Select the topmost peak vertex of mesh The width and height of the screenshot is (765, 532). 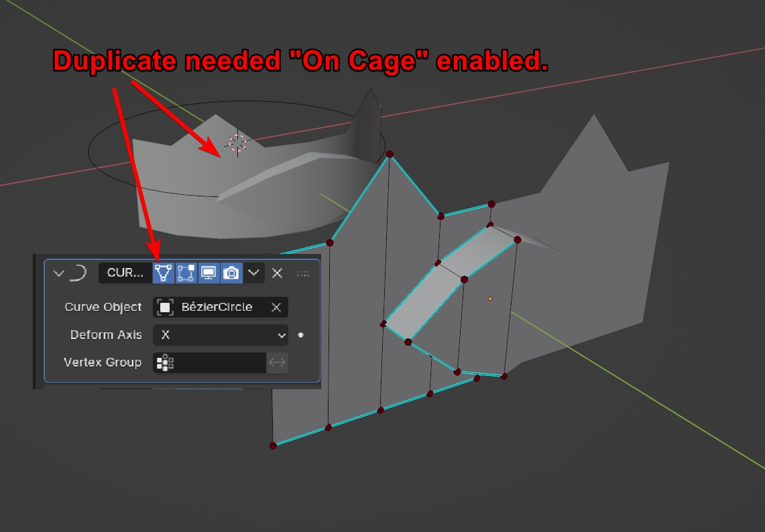pyautogui.click(x=390, y=154)
